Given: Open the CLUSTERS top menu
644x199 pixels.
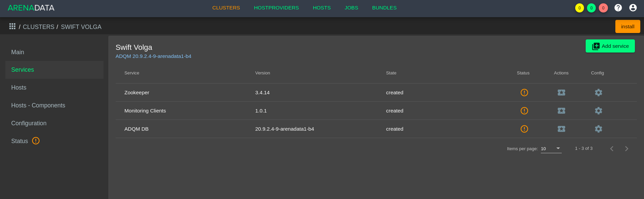Looking at the screenshot, I should pos(226,8).
